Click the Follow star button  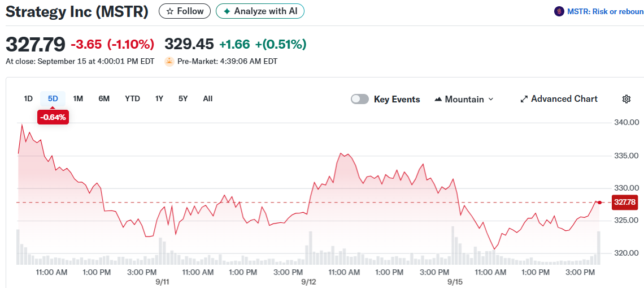(x=184, y=11)
